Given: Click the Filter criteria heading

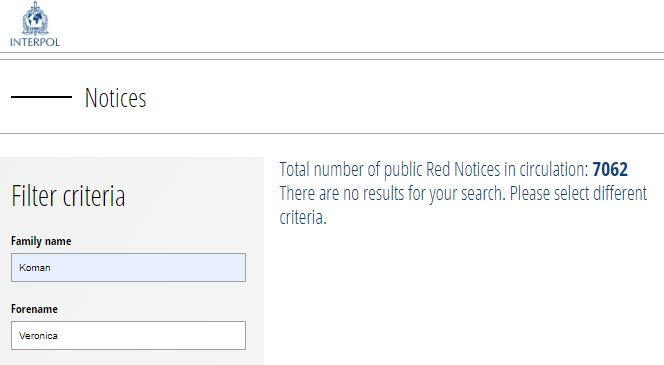Looking at the screenshot, I should (x=68, y=196).
